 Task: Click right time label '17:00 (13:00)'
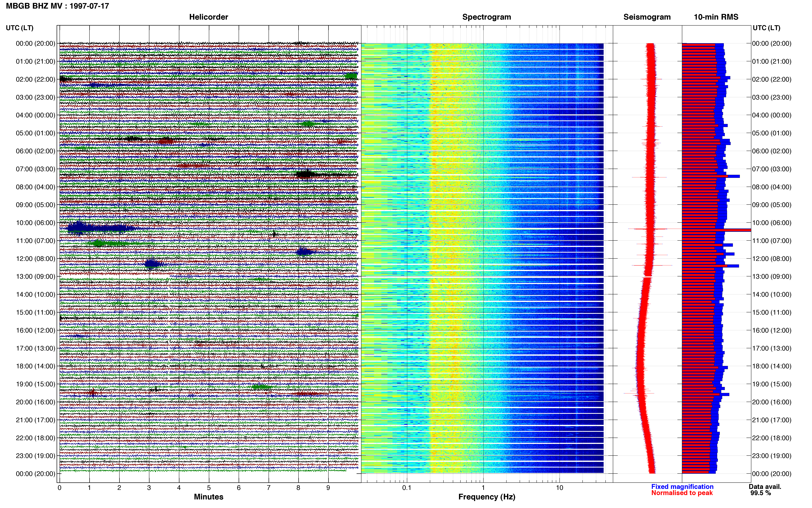click(772, 348)
